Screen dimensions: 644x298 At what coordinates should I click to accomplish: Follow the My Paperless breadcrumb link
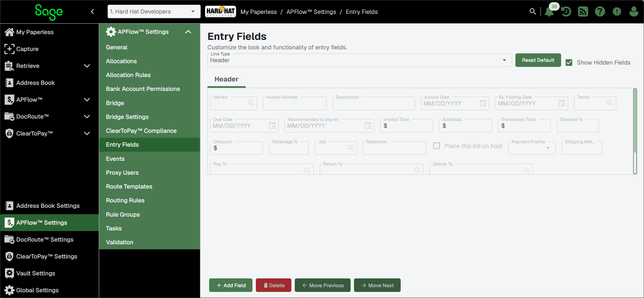[259, 12]
